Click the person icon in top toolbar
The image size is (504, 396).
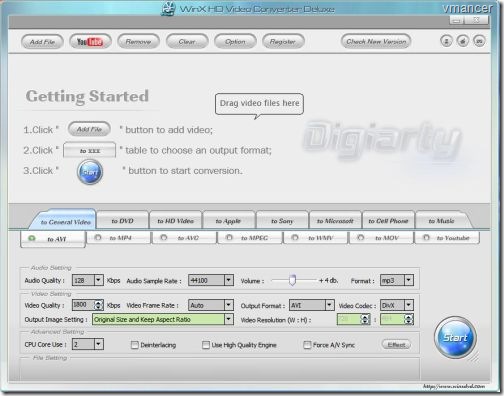446,41
